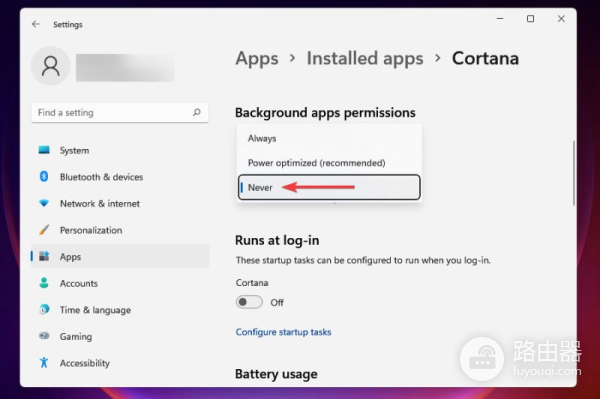Click the System monitor icon

[x=44, y=150]
